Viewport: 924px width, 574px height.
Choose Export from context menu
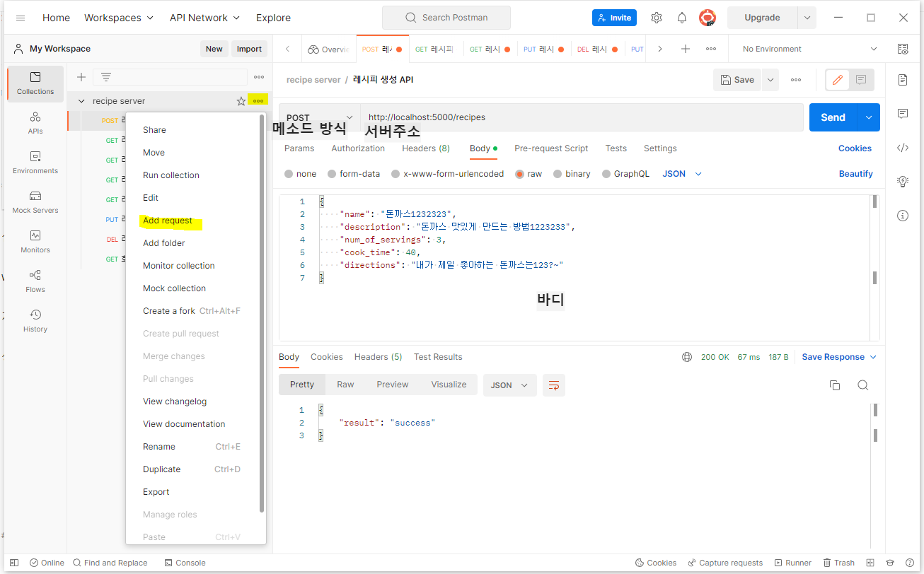[x=156, y=492]
